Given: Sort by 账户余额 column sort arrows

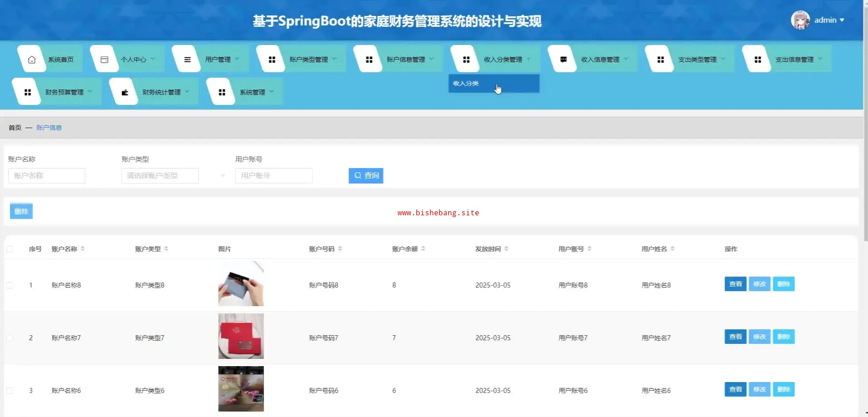Looking at the screenshot, I should click(x=423, y=249).
